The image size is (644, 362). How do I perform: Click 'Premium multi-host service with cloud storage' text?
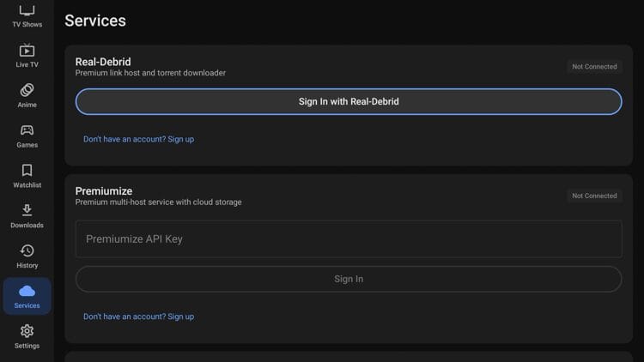[159, 202]
